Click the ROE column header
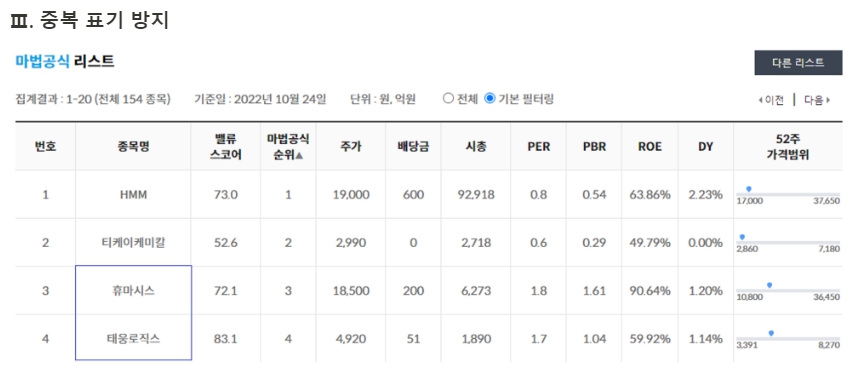Screen dimensions: 851x378 pyautogui.click(x=650, y=147)
